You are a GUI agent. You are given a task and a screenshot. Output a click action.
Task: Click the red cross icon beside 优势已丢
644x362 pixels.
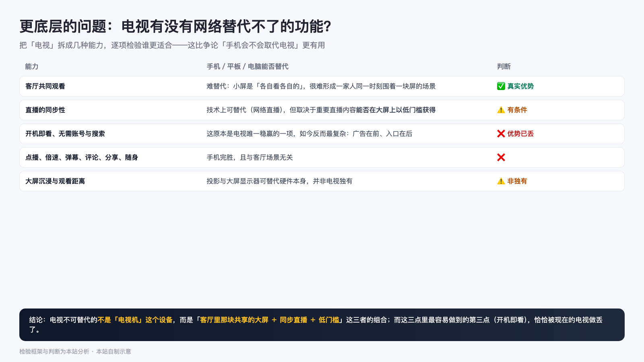pyautogui.click(x=501, y=134)
